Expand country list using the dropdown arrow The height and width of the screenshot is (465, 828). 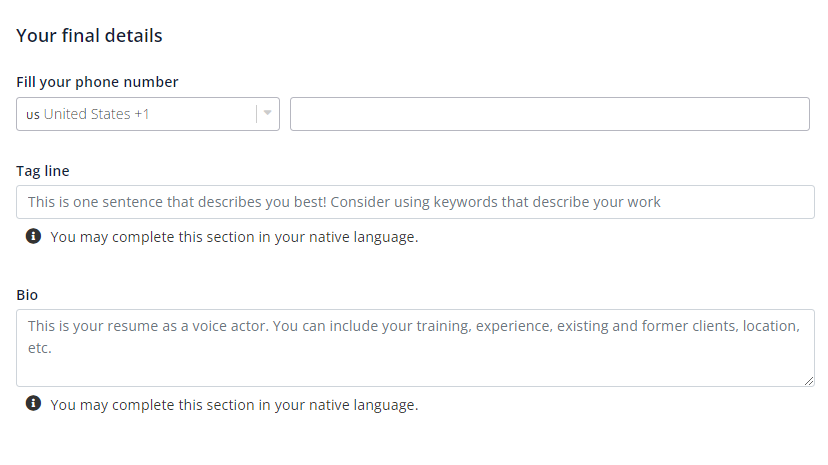click(x=268, y=113)
